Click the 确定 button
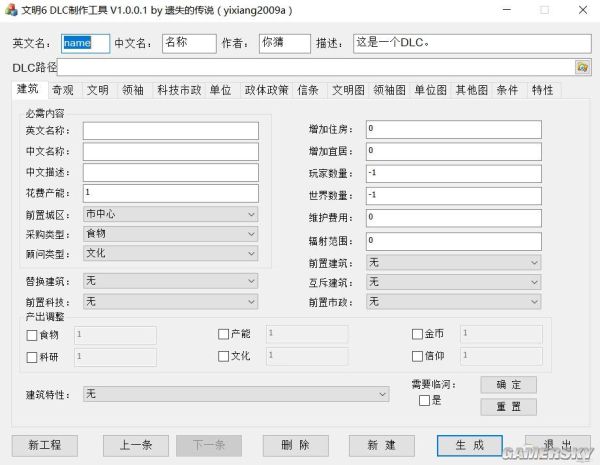600x465 pixels. (x=509, y=385)
